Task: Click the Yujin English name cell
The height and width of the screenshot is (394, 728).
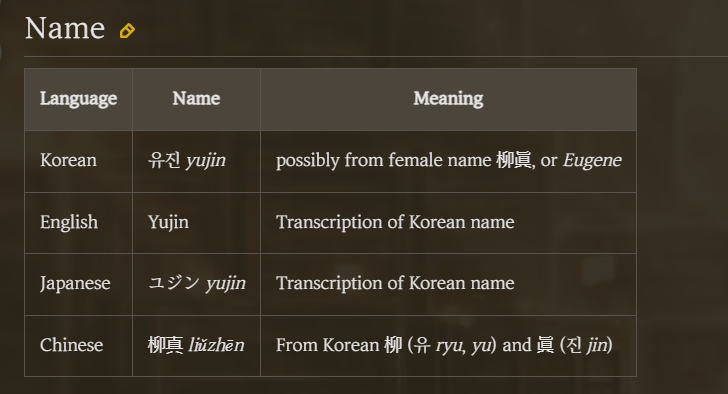Action: tap(196, 223)
